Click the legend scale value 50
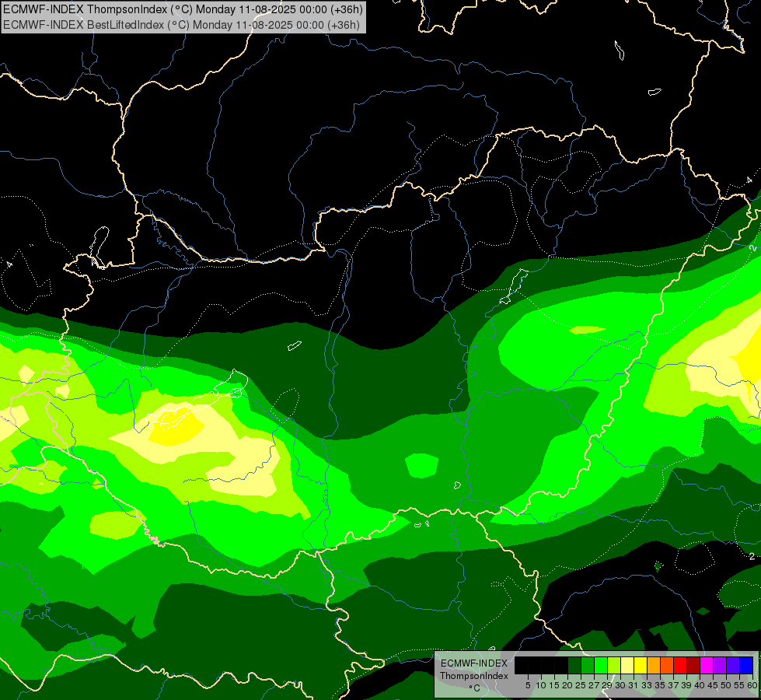 [726, 685]
